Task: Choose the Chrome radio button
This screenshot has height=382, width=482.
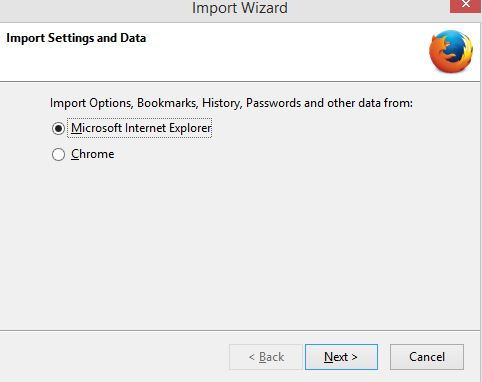Action: (58, 154)
